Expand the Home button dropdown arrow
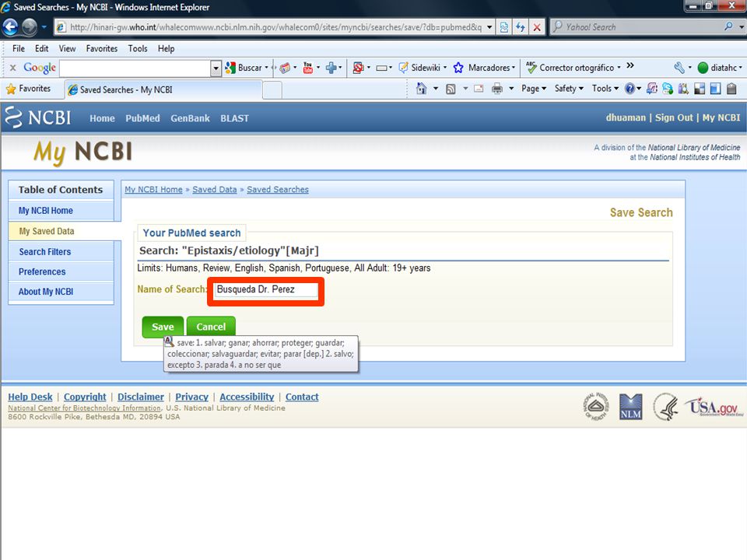747x560 pixels. coord(435,89)
